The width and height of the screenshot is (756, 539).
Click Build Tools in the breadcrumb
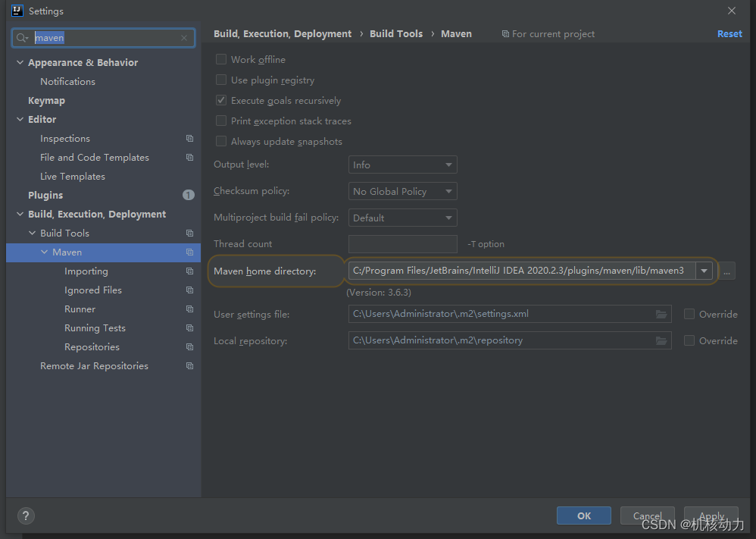click(396, 34)
